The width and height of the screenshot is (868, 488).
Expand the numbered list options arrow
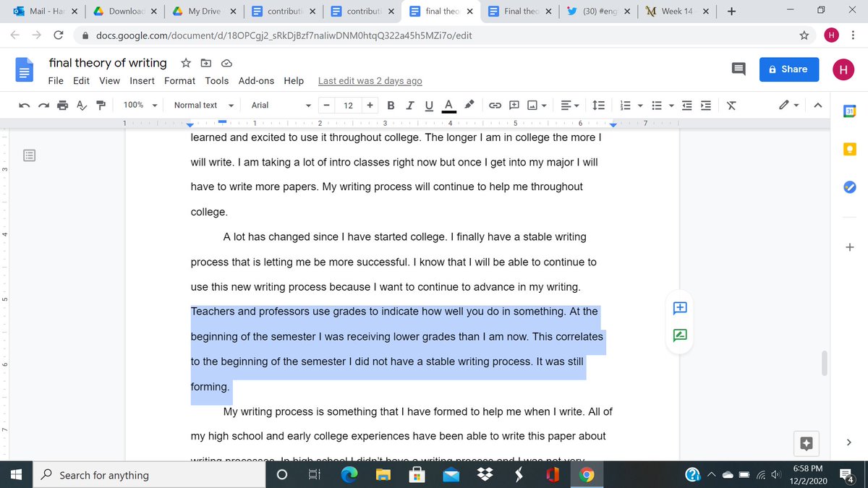click(x=641, y=106)
